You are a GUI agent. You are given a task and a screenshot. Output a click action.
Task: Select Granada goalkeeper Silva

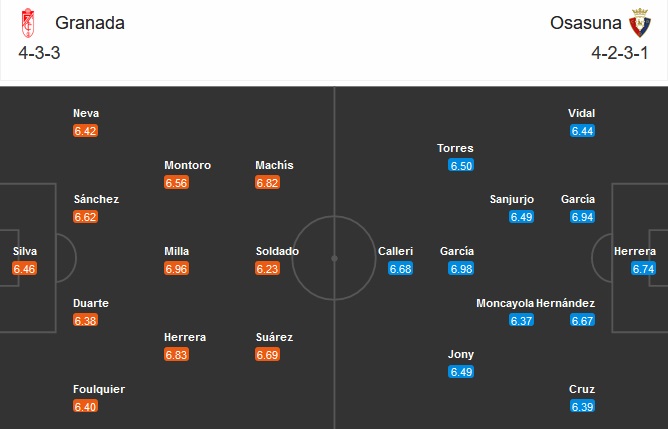[x=25, y=251]
